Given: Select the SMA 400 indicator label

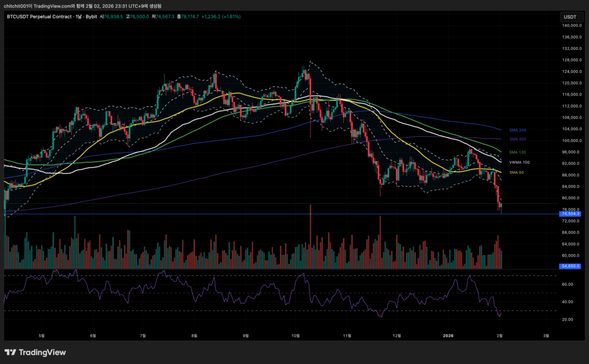Looking at the screenshot, I should point(518,139).
